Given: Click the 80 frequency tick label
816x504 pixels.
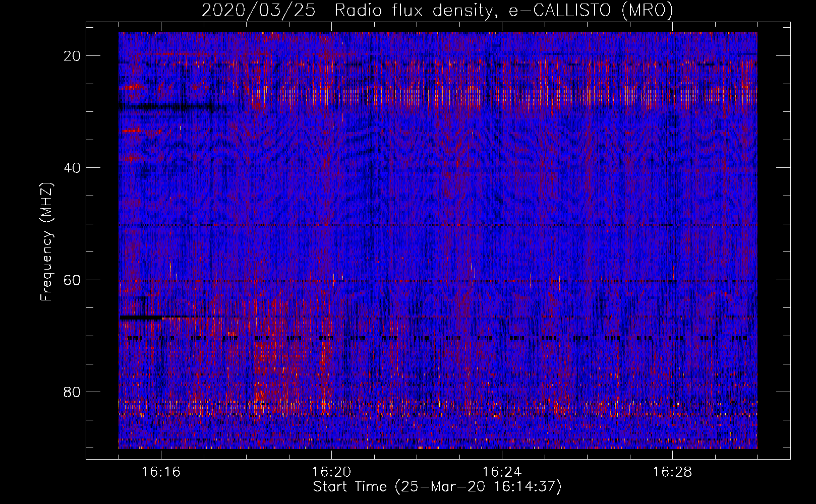Looking at the screenshot, I should [x=73, y=392].
